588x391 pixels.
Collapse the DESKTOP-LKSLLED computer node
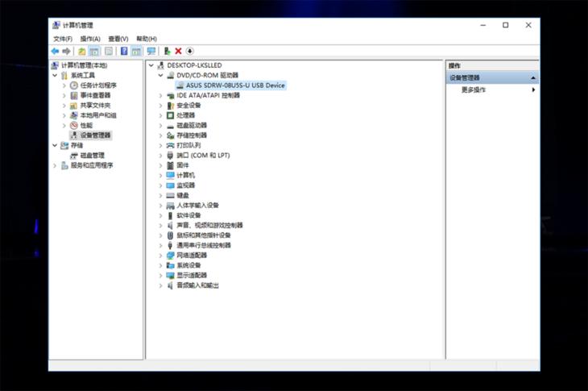(x=151, y=65)
